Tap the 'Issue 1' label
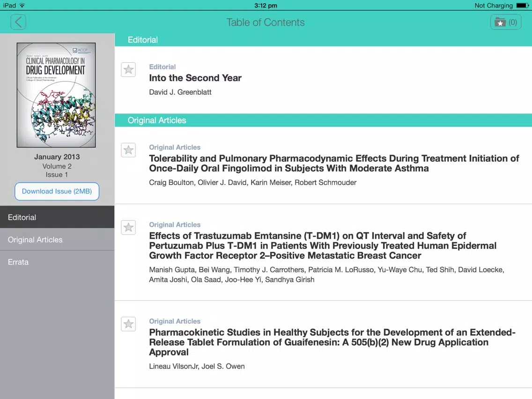The image size is (532, 399). 57,175
